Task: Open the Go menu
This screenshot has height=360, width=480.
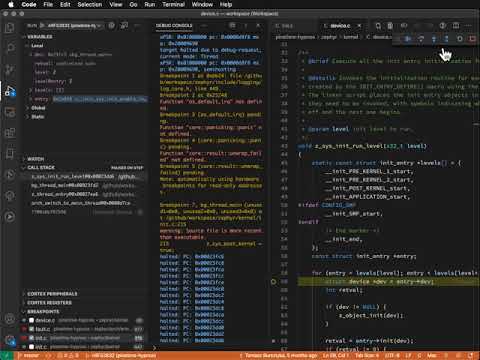Action: pyautogui.click(x=133, y=4)
